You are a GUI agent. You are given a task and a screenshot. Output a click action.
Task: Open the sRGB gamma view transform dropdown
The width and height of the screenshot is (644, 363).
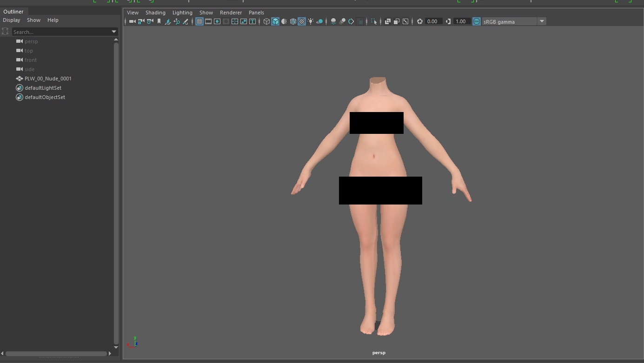(x=541, y=21)
